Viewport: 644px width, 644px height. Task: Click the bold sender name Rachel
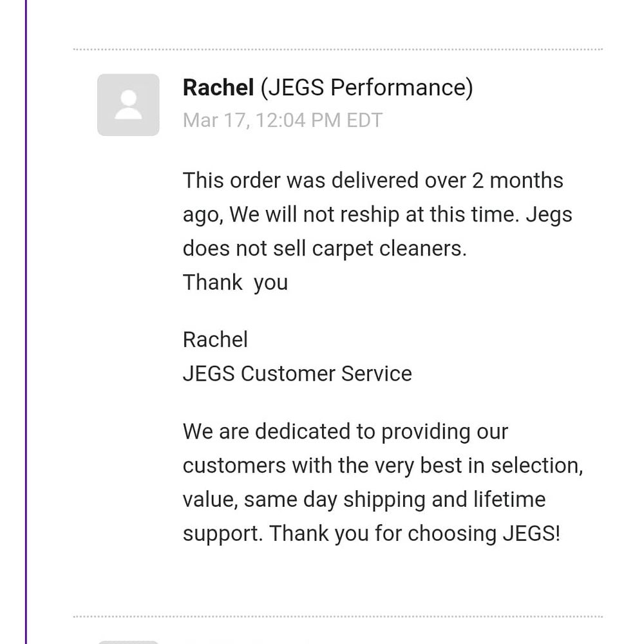(x=218, y=88)
